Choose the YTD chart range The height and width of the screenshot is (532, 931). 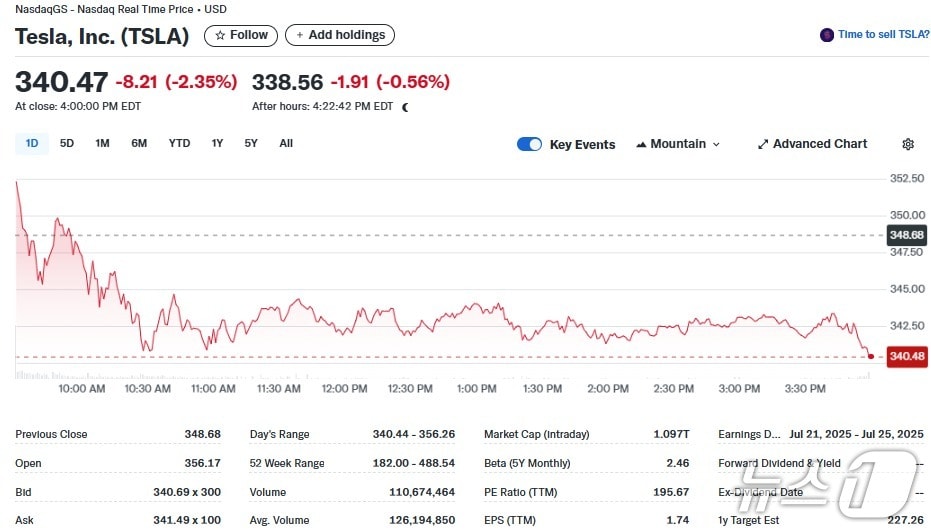(x=179, y=143)
